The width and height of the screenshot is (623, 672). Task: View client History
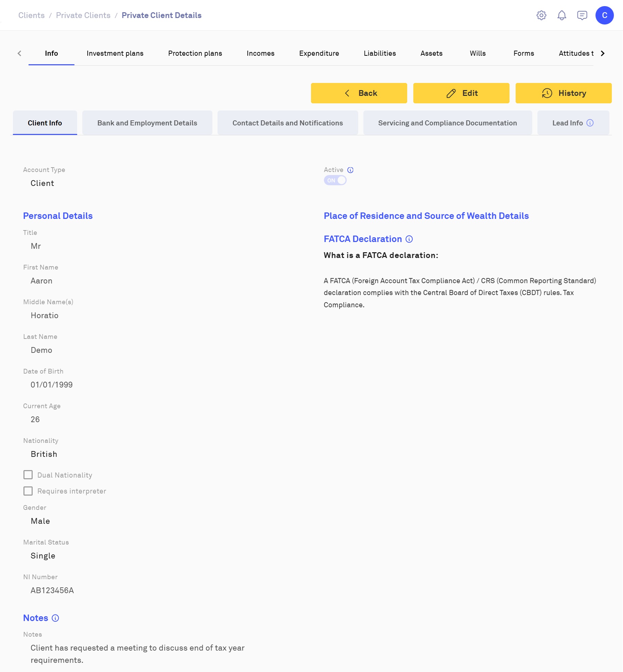(x=563, y=93)
